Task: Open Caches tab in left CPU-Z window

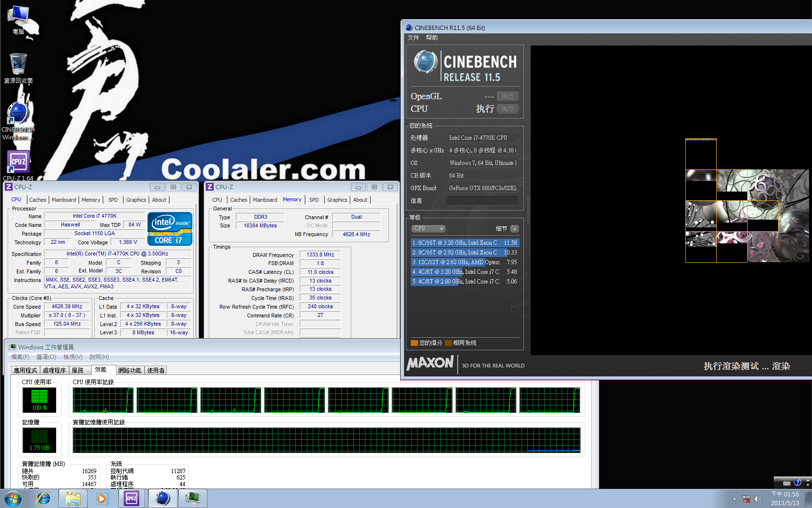Action: (x=37, y=200)
